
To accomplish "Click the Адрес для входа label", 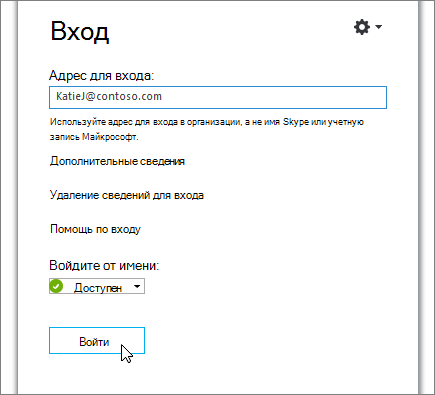I will (x=102, y=76).
